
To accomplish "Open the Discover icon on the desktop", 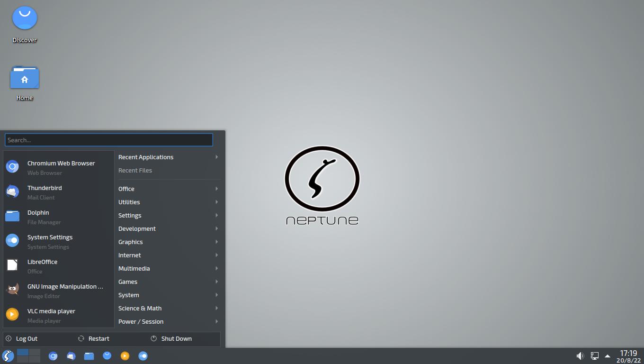I will tap(25, 25).
